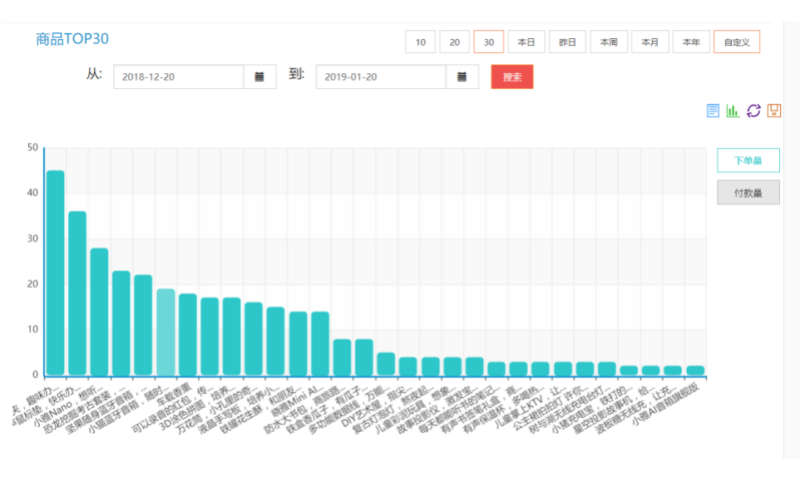Image resolution: width=800 pixels, height=477 pixels.
Task: Click the tallest bar in chart
Action: point(55,272)
